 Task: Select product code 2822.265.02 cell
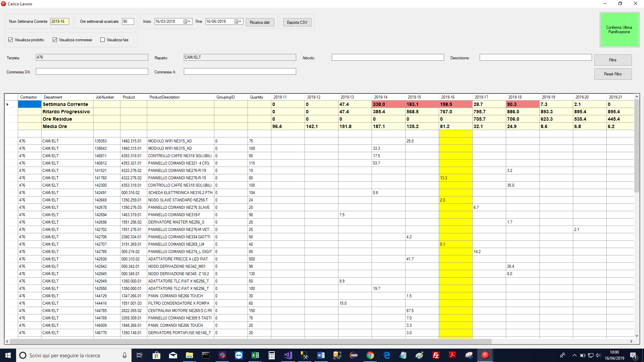tap(133, 311)
